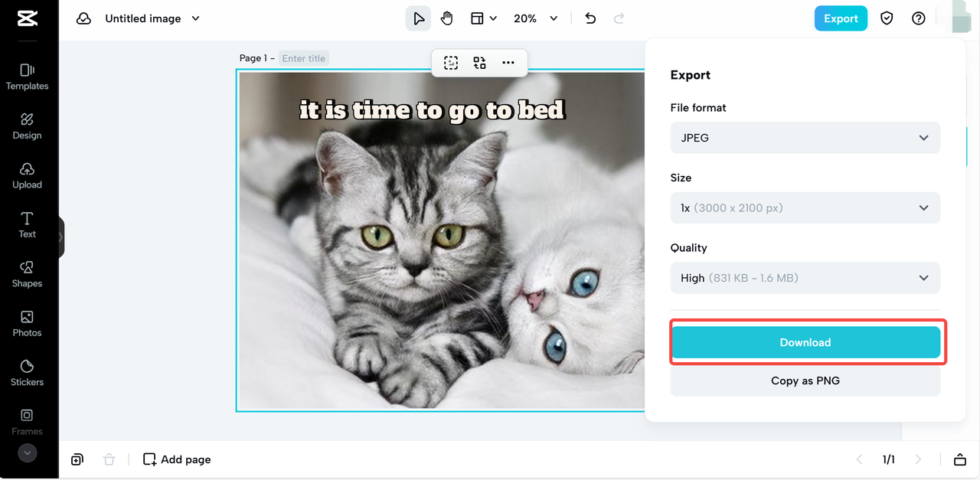Click Copy as PNG button
Image resolution: width=980 pixels, height=480 pixels.
805,380
